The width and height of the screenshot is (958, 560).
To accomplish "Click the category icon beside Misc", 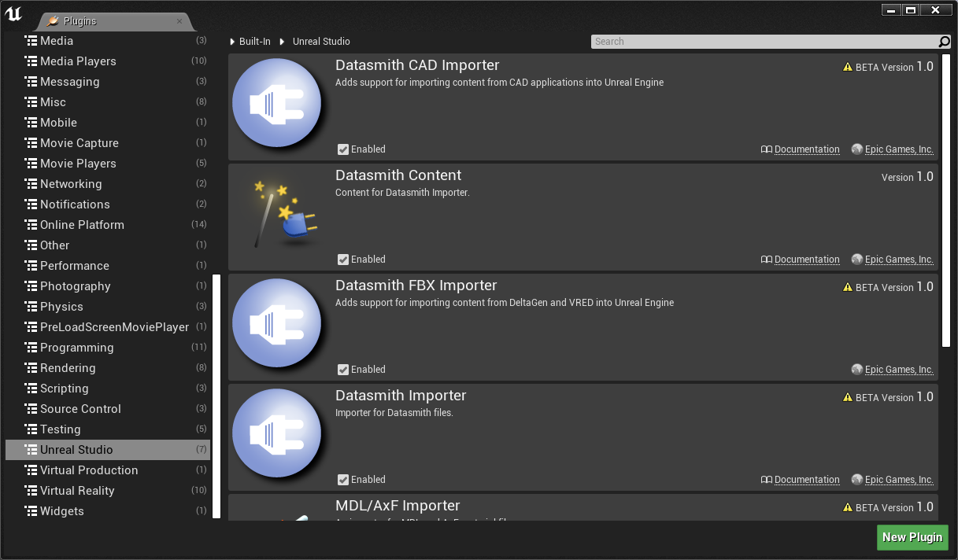I will pyautogui.click(x=31, y=102).
